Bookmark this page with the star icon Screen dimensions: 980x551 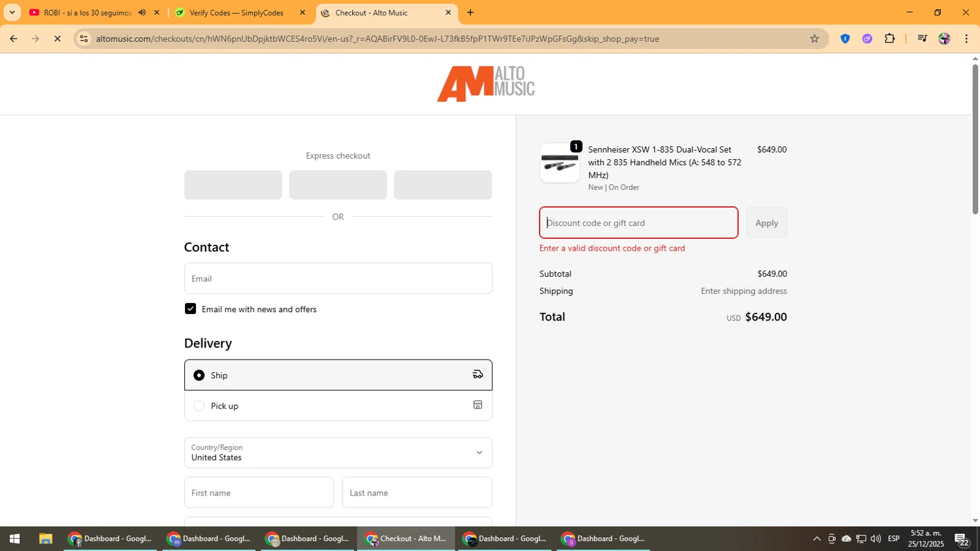tap(814, 39)
